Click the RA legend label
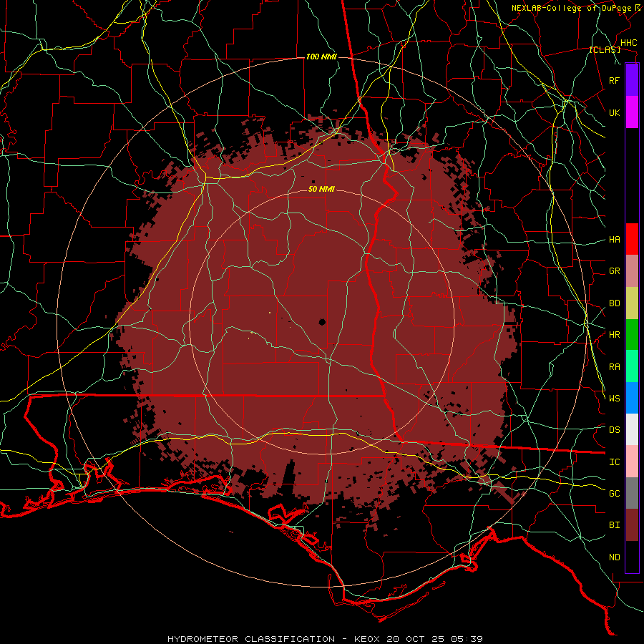 tap(615, 367)
